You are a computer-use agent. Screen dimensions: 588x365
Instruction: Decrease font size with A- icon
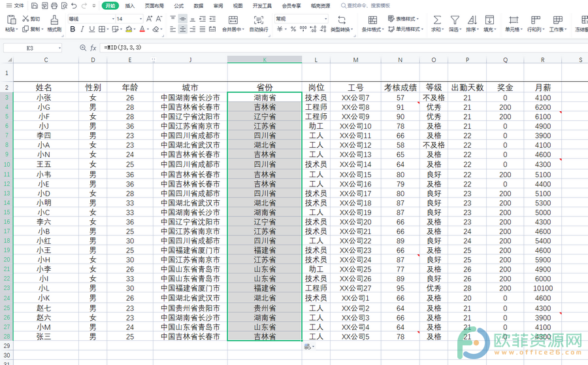[x=159, y=18]
